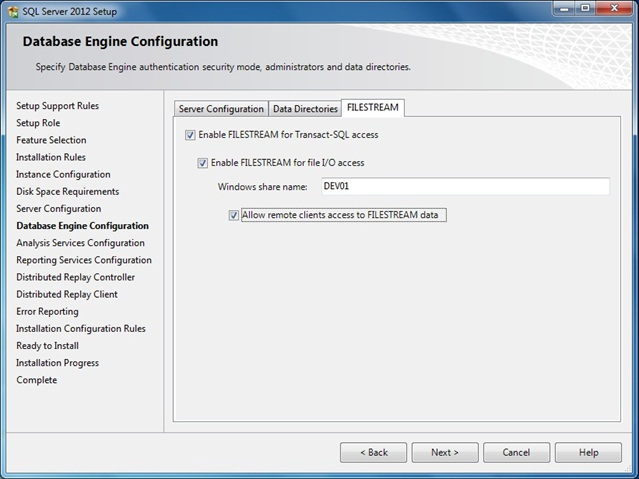The image size is (639, 479).
Task: Uncheck Enable FILESTREAM for Transact-SQL access
Action: [190, 135]
